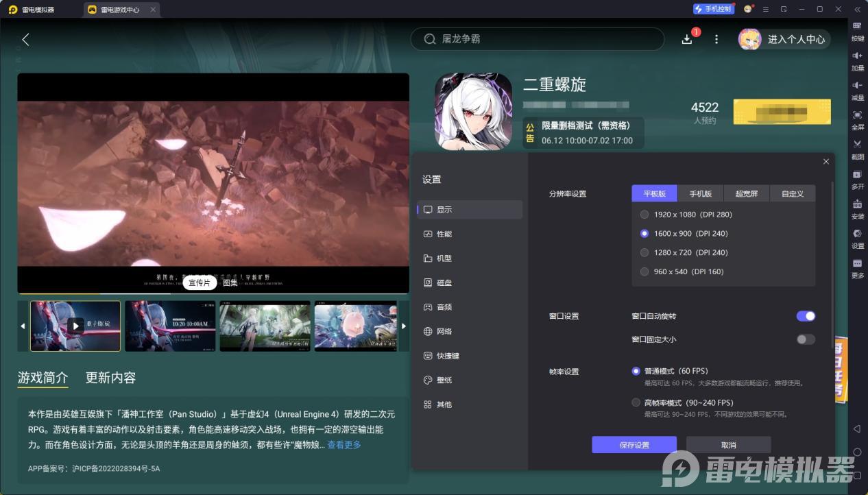The height and width of the screenshot is (495, 868).
Task: Open 设置 gear icon in sidebar
Action: (x=858, y=238)
